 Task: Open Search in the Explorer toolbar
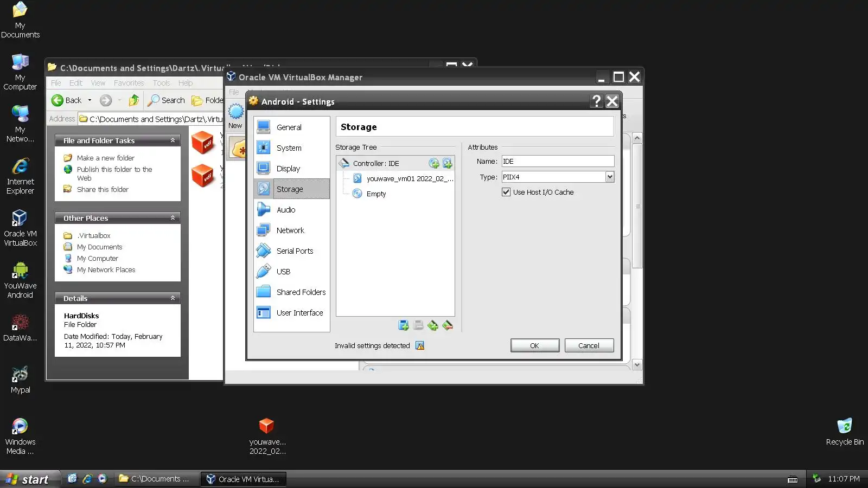tap(167, 100)
